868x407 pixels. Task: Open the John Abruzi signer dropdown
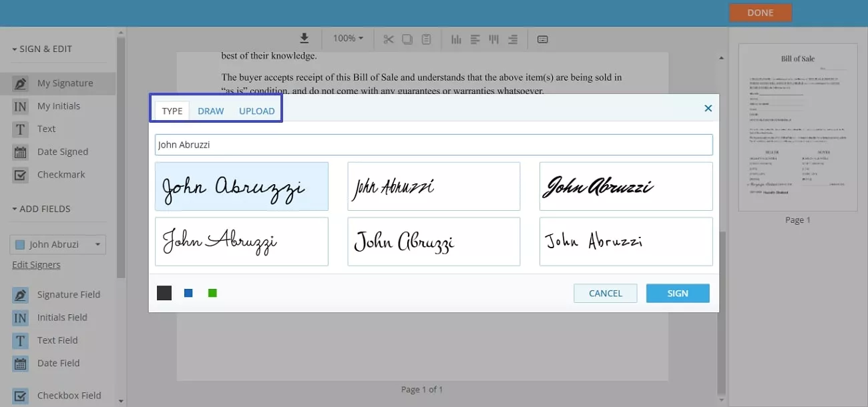point(58,244)
